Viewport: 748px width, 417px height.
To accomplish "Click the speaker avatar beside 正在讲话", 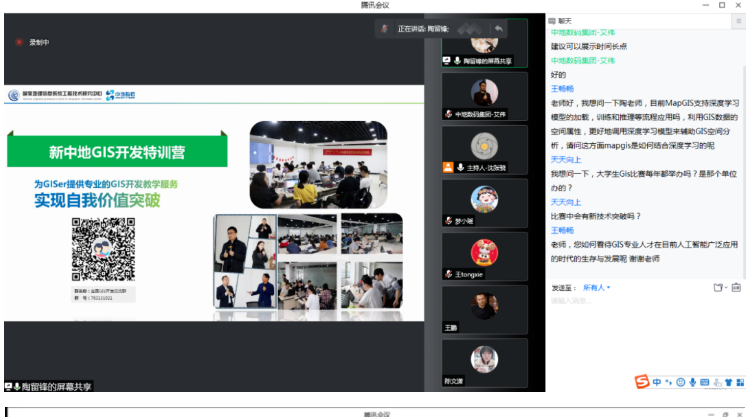I will pos(383,28).
